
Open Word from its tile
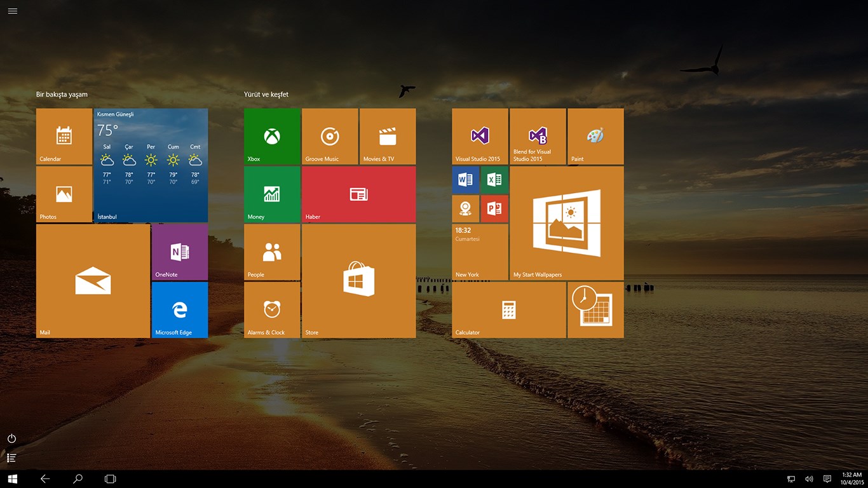click(x=465, y=179)
